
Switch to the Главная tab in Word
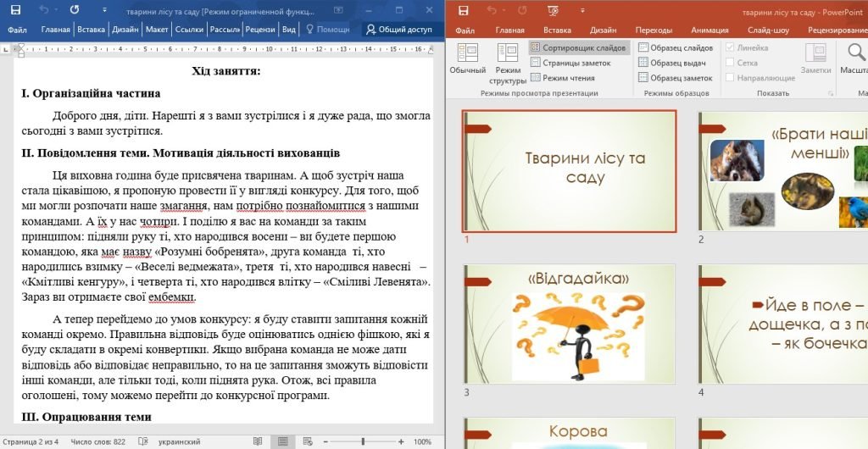pos(55,30)
